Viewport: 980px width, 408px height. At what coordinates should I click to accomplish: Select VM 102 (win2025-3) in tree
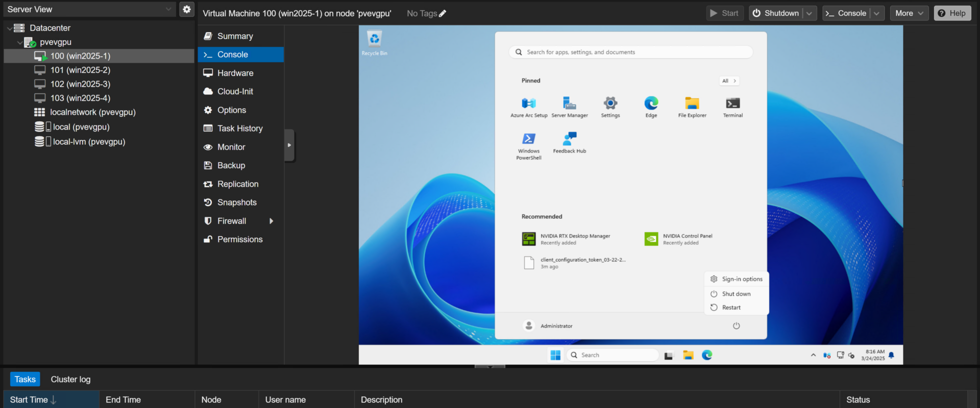[x=99, y=84]
